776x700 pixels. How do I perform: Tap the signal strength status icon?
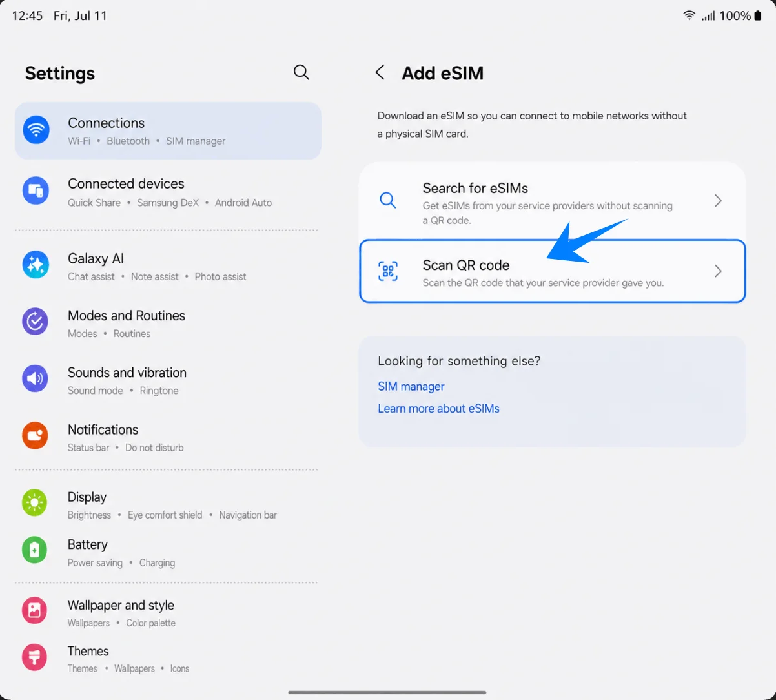click(708, 15)
